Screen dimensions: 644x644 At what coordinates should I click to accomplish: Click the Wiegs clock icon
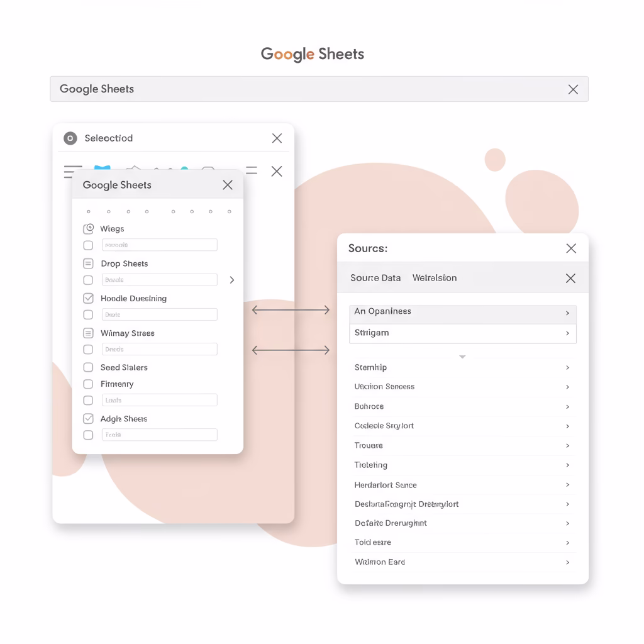click(88, 228)
